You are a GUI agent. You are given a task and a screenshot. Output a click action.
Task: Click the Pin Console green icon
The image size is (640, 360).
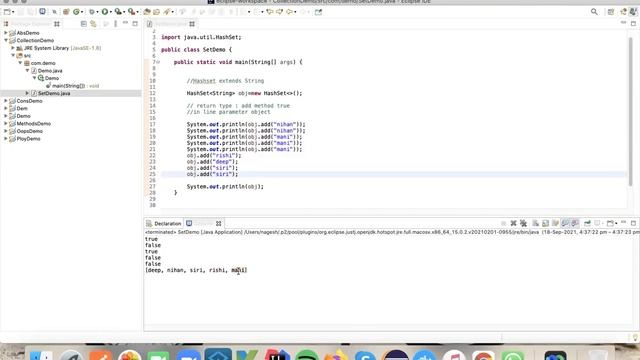(x=587, y=223)
